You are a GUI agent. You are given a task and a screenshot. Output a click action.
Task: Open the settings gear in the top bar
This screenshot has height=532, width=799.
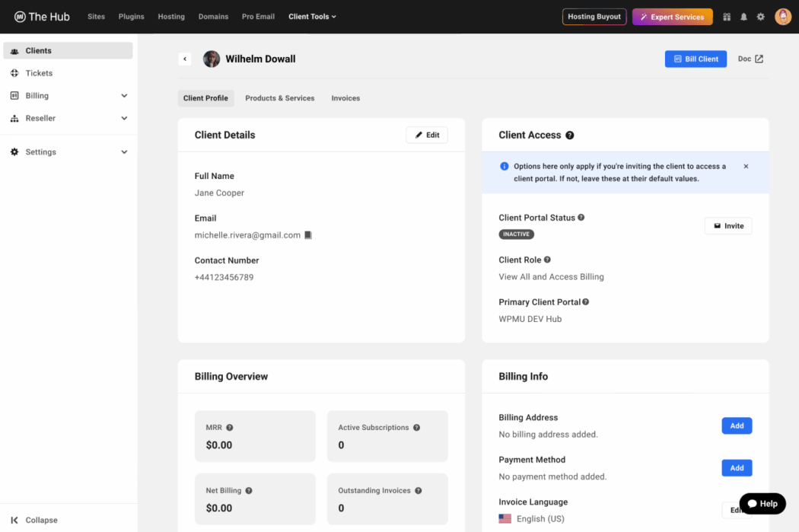coord(760,16)
